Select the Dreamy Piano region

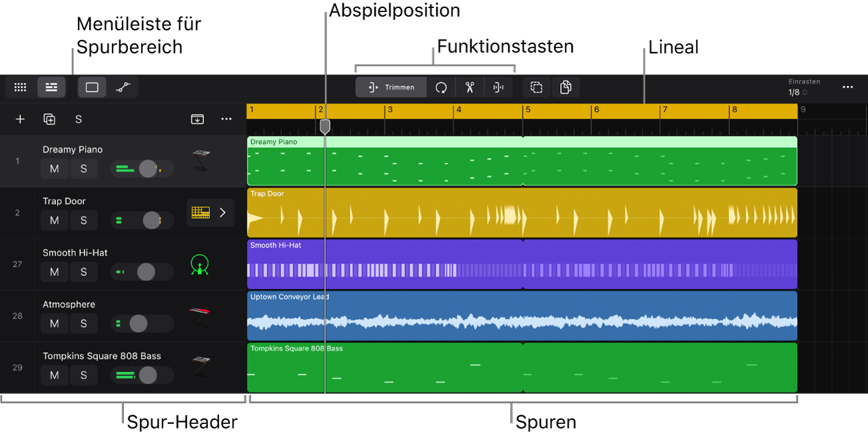coord(522,161)
